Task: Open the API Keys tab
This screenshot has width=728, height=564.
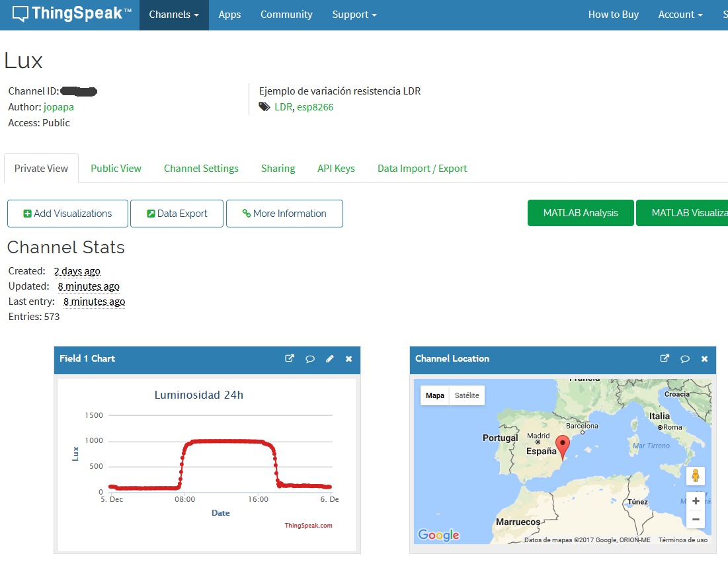Action: [x=336, y=169]
